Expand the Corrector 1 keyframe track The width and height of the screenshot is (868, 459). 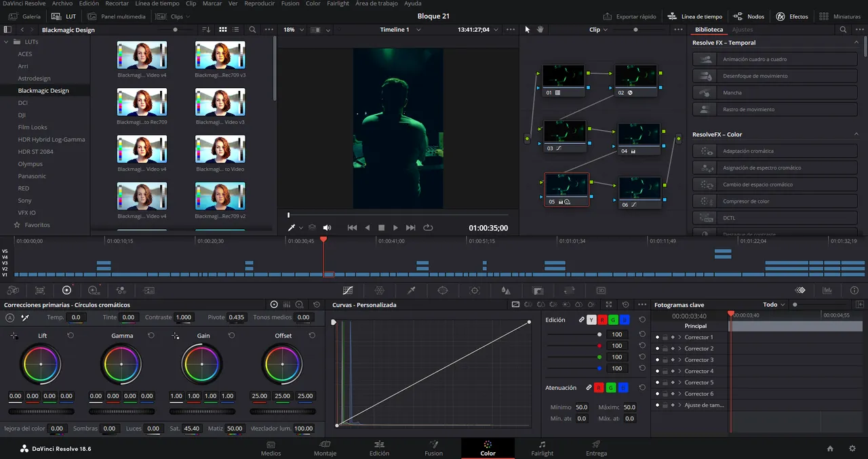[679, 337]
